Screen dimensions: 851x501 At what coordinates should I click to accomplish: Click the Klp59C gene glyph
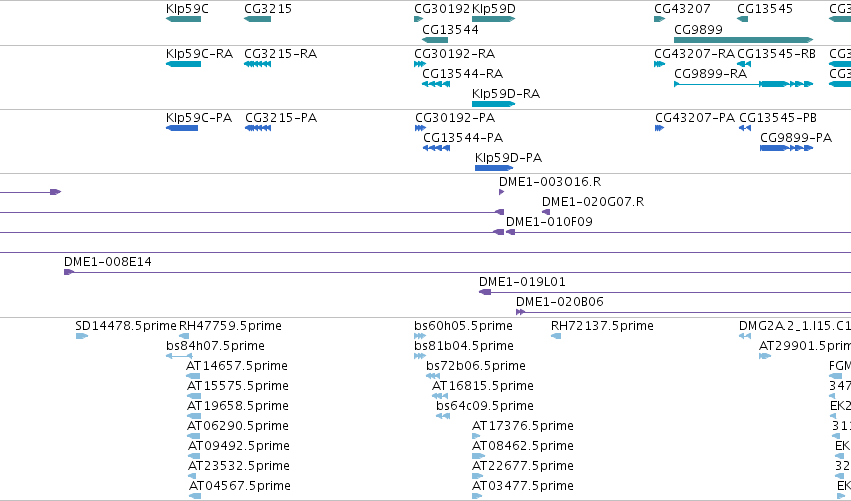coord(183,19)
